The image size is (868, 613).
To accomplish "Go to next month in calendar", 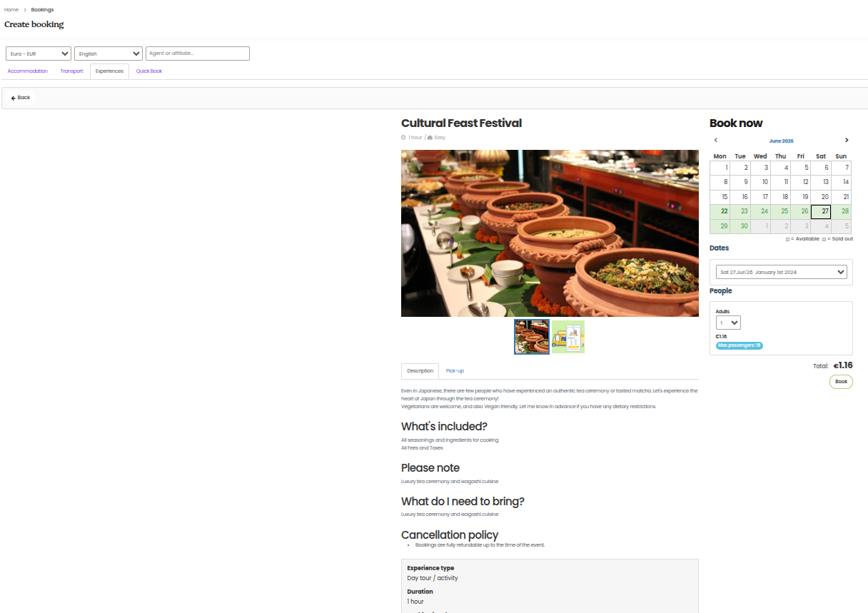I will pyautogui.click(x=847, y=141).
